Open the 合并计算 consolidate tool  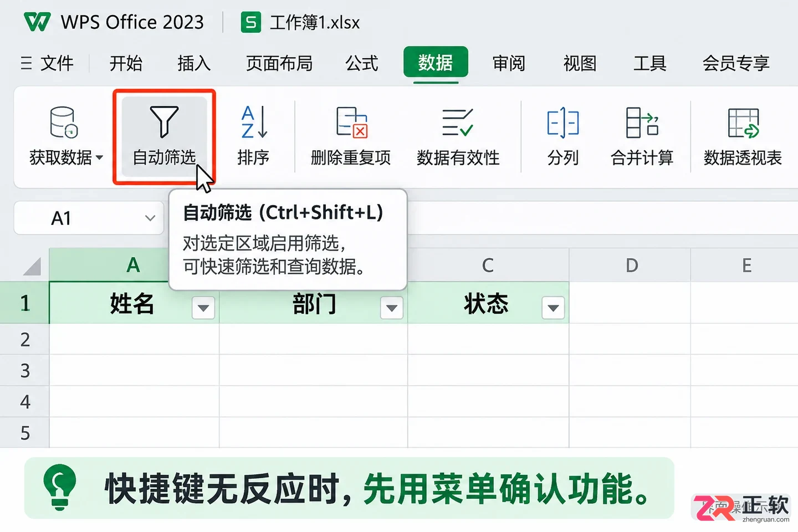pyautogui.click(x=642, y=136)
